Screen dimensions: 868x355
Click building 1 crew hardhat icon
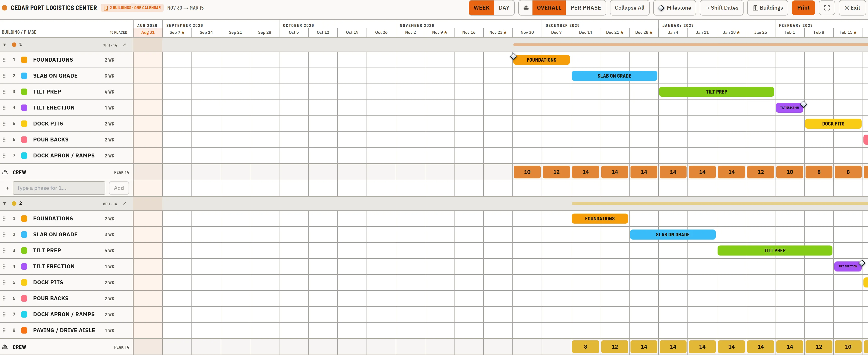pos(5,172)
